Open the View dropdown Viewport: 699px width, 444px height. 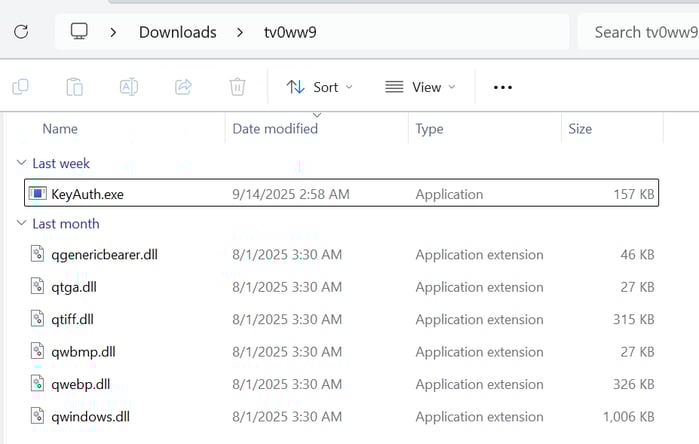point(420,87)
